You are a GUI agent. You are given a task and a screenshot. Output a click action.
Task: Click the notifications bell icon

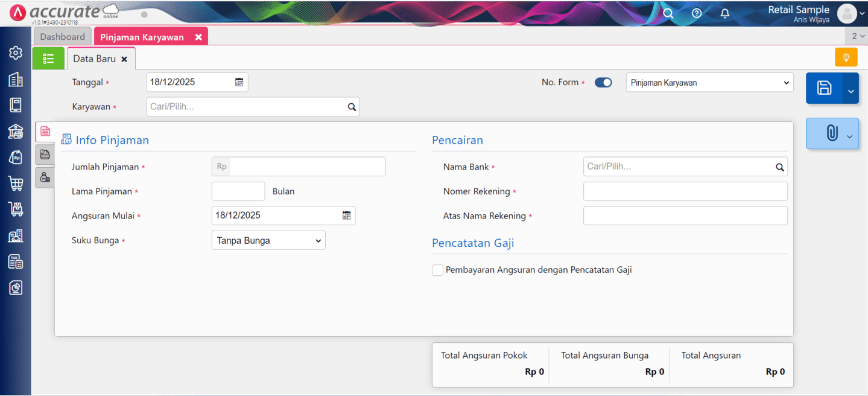[x=724, y=13]
